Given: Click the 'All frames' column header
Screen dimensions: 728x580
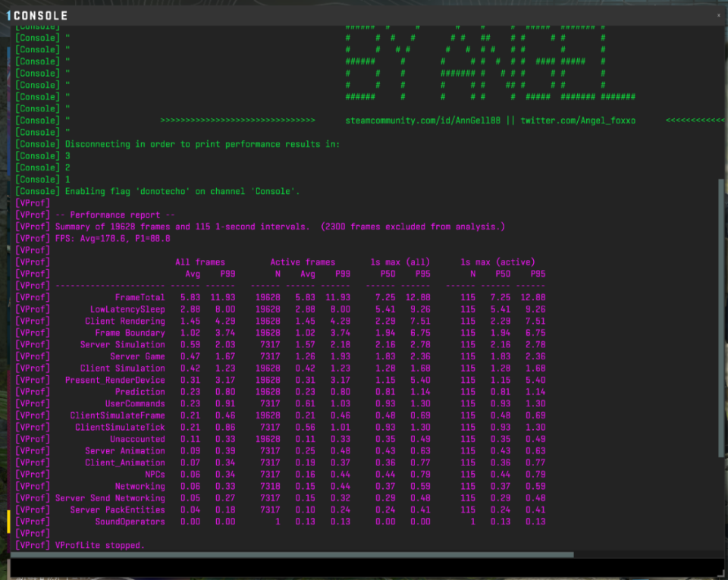Looking at the screenshot, I should [200, 262].
